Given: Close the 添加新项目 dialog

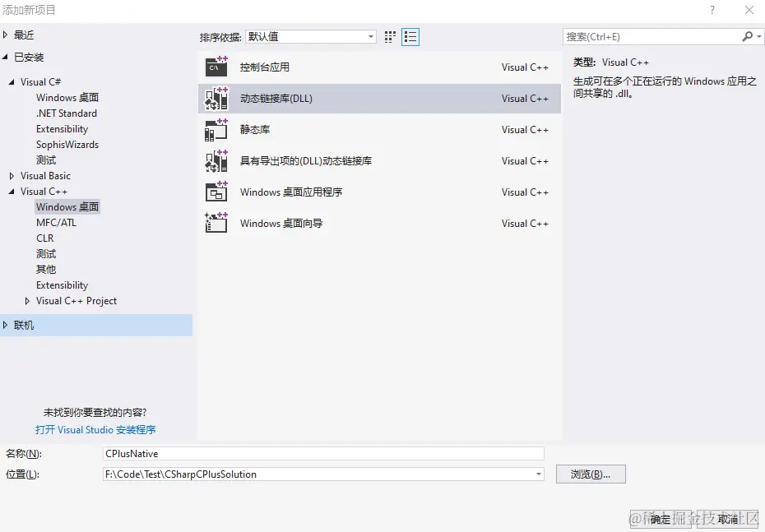Looking at the screenshot, I should 749,10.
